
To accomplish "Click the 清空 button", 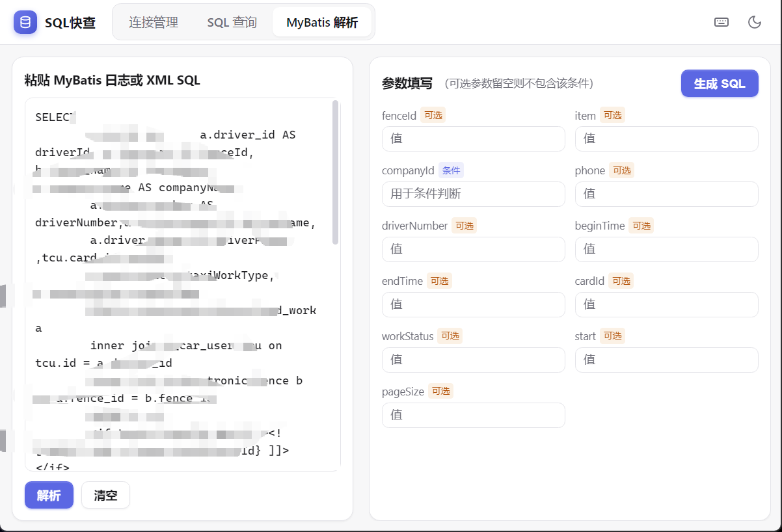I will [105, 495].
